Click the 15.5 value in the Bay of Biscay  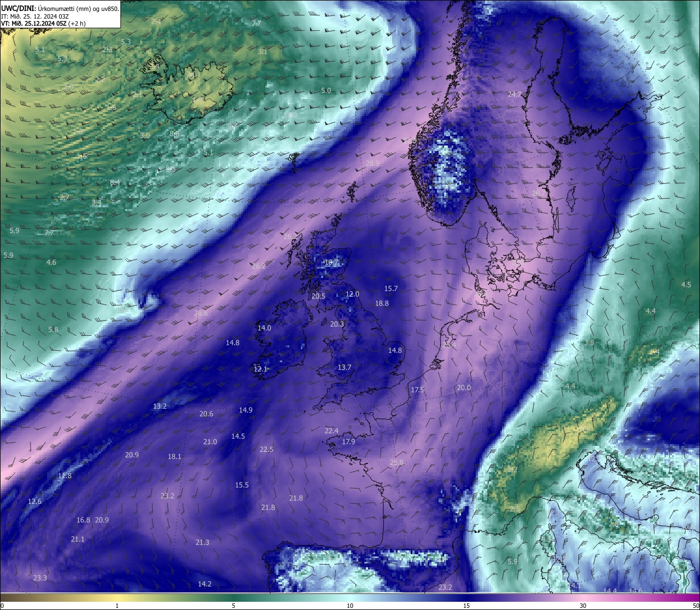(242, 485)
